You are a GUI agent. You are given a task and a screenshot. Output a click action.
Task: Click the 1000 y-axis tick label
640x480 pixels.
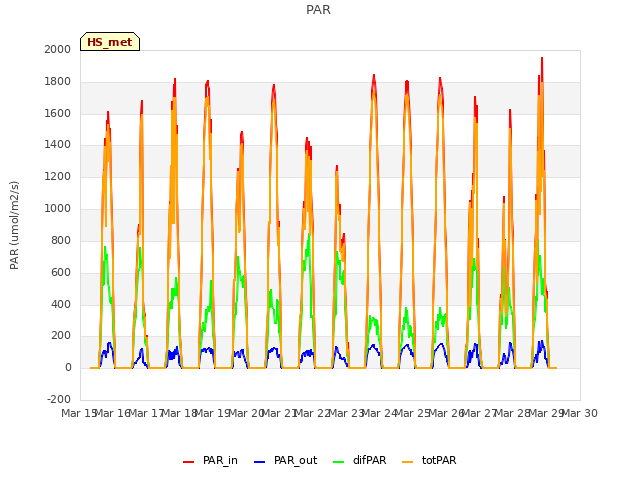[x=58, y=208]
